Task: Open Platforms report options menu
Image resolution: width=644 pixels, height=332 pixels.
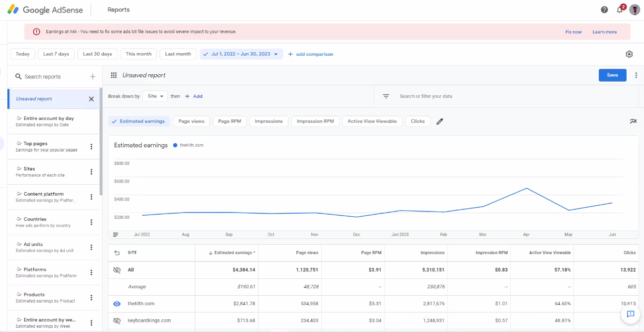Action: tap(91, 273)
